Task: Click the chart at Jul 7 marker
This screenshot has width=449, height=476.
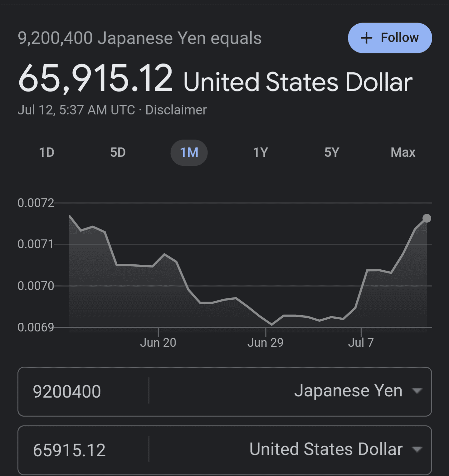Action: click(x=361, y=343)
